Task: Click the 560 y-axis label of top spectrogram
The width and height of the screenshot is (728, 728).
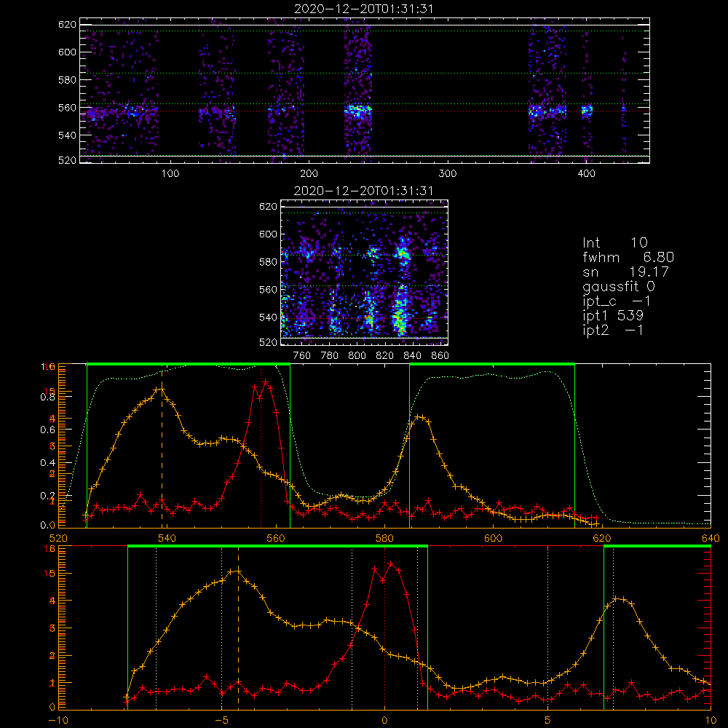Action: 67,108
